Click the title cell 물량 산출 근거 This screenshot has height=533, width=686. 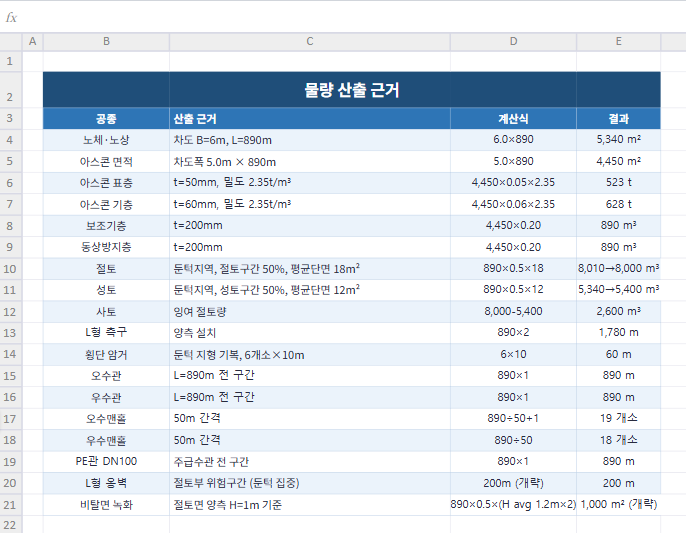[x=351, y=90]
